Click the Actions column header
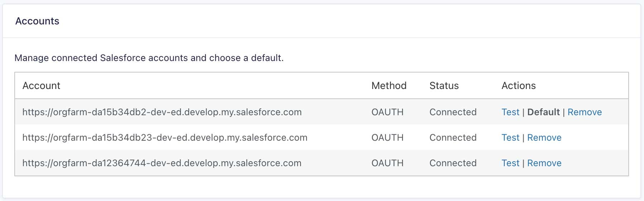 coord(518,86)
